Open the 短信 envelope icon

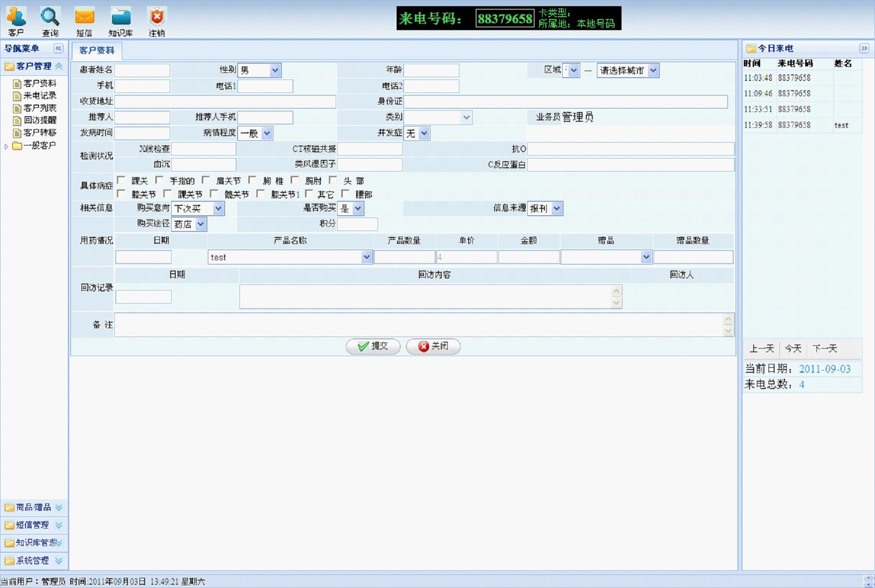(85, 21)
